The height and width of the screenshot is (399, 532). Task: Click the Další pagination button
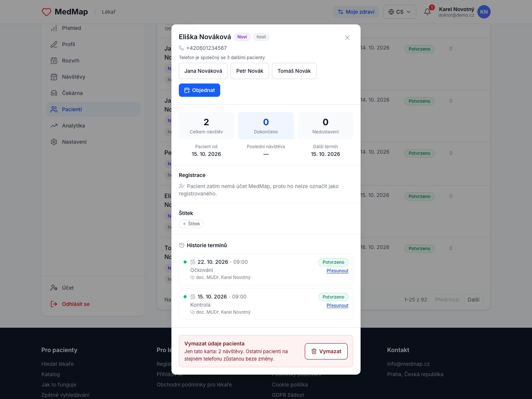coord(473,300)
